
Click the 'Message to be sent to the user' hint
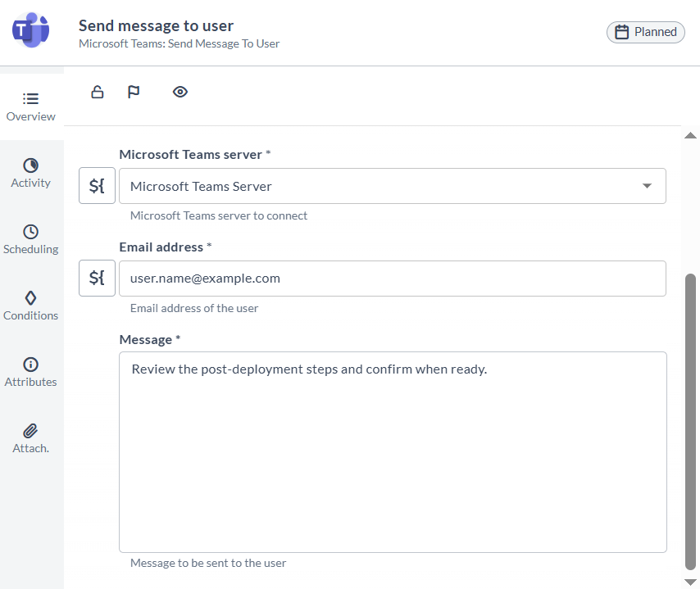tap(208, 563)
